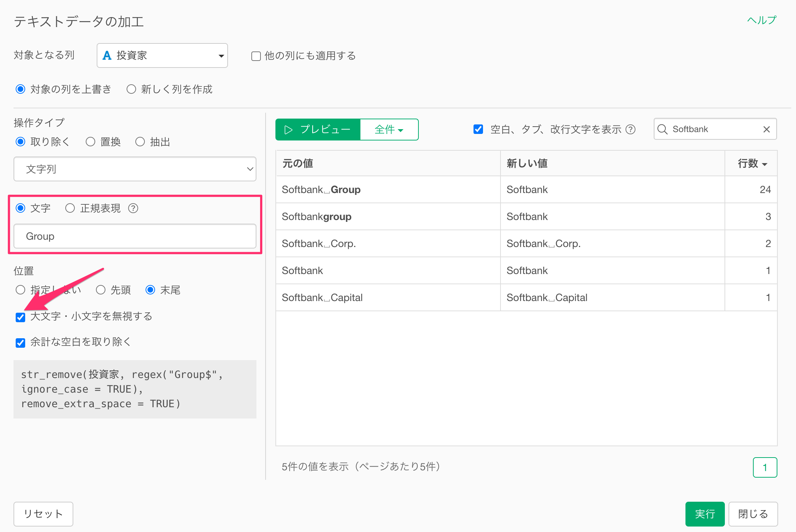Image resolution: width=796 pixels, height=532 pixels.
Task: Expand the 文字列 dropdown
Action: [135, 169]
